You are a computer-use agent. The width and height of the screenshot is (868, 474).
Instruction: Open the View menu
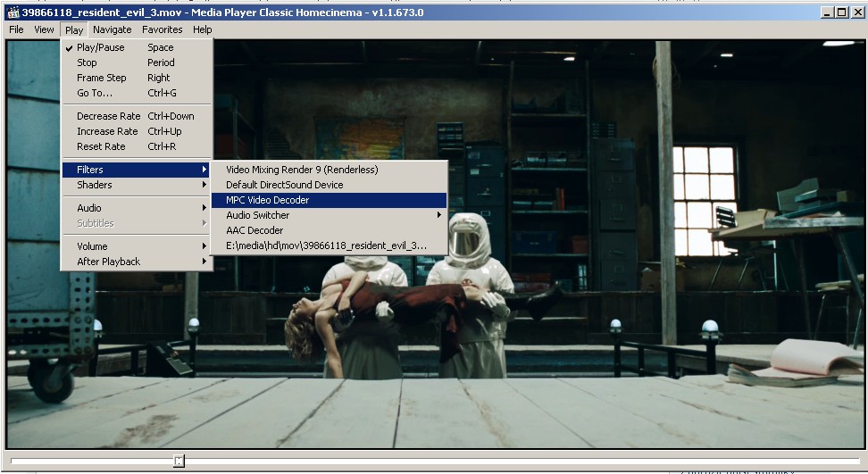pyautogui.click(x=45, y=29)
